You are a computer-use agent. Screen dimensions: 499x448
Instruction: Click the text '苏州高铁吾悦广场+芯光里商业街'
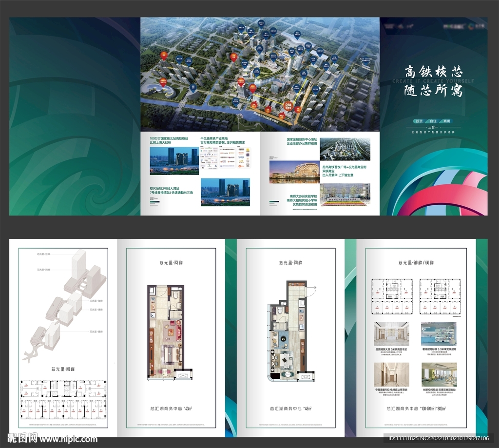(345, 167)
